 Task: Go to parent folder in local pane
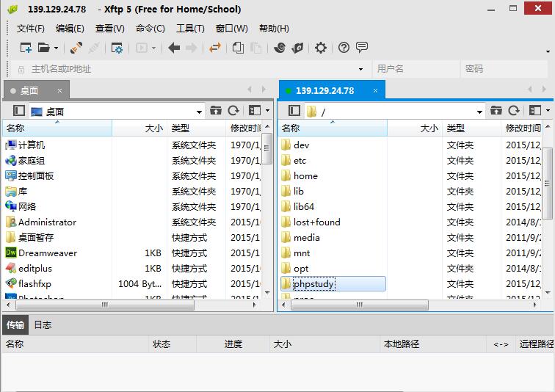click(216, 111)
